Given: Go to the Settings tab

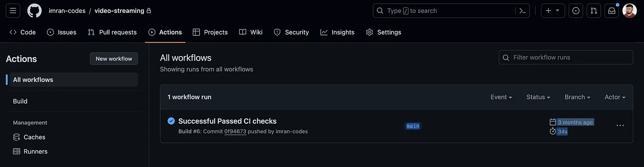Looking at the screenshot, I should (384, 32).
